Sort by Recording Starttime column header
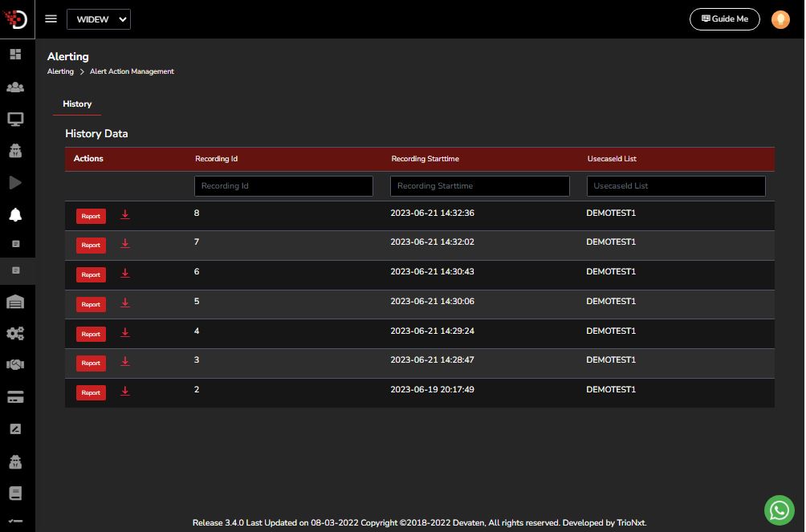Image resolution: width=806 pixels, height=532 pixels. pos(425,159)
